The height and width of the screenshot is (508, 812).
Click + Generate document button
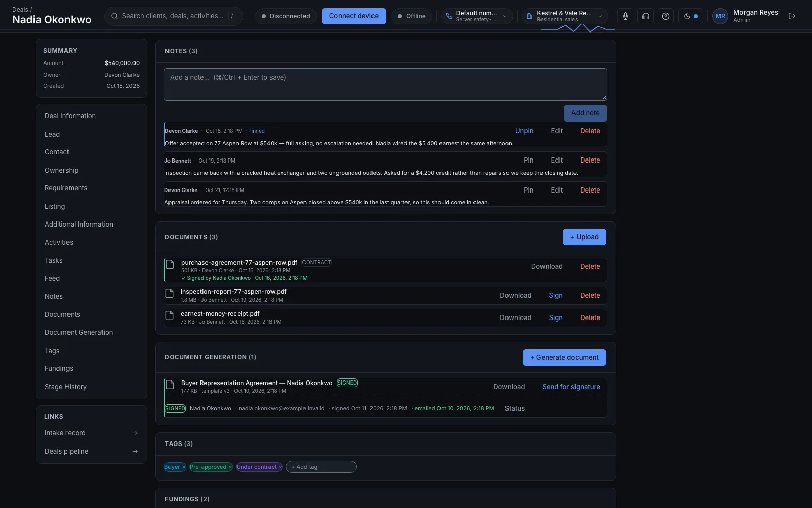[x=564, y=357]
